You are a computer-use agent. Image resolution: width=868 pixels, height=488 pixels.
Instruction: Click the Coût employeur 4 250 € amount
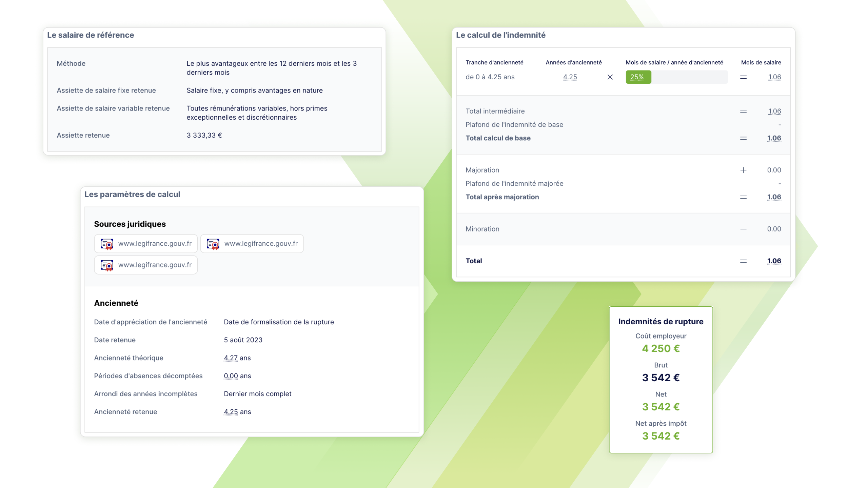tap(660, 349)
